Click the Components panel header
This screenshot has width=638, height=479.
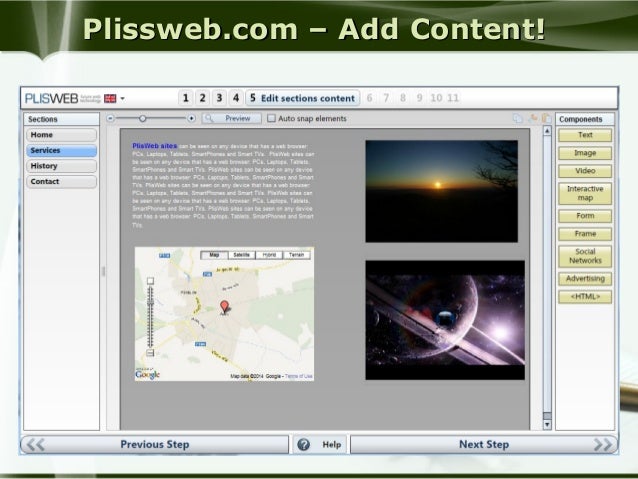(585, 119)
